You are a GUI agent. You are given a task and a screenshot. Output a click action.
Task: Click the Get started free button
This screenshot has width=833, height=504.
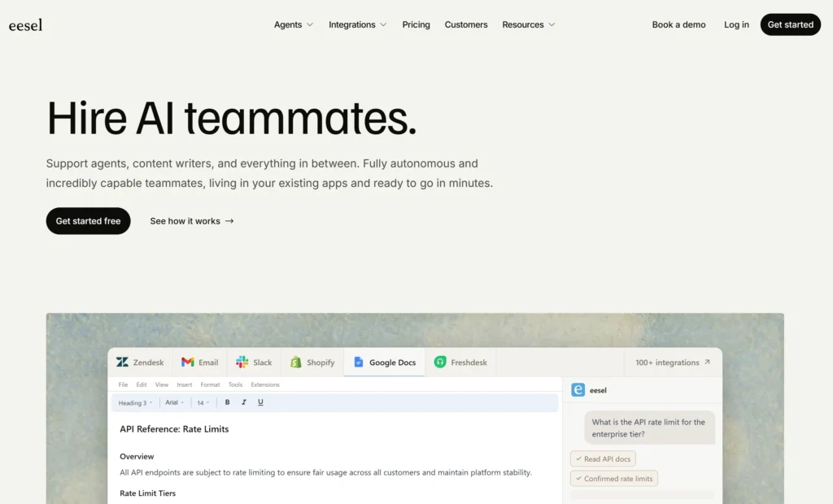tap(88, 221)
